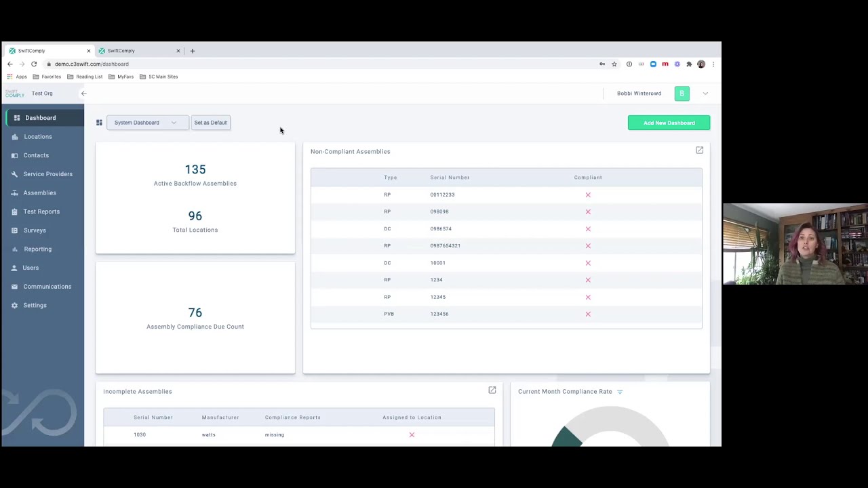Click the Service Providers wrench icon
Screen dimensions: 868x488
pyautogui.click(x=15, y=174)
